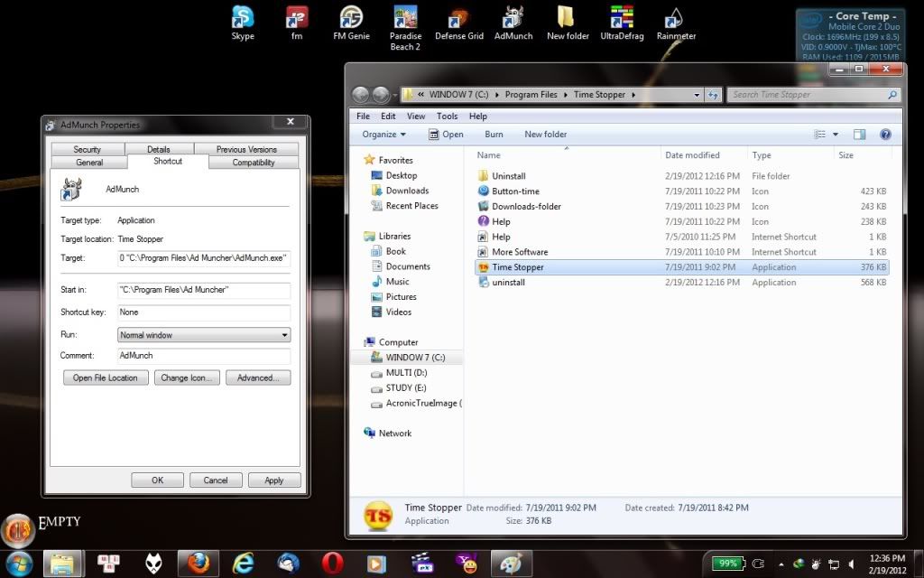Sort by Date modified column header

[703, 155]
